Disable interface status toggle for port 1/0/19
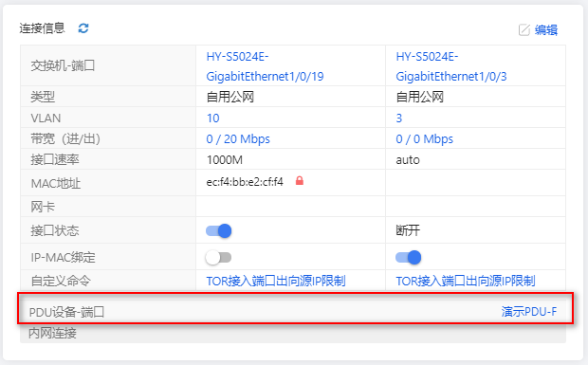Viewport: 588px width, 365px height. pyautogui.click(x=219, y=230)
